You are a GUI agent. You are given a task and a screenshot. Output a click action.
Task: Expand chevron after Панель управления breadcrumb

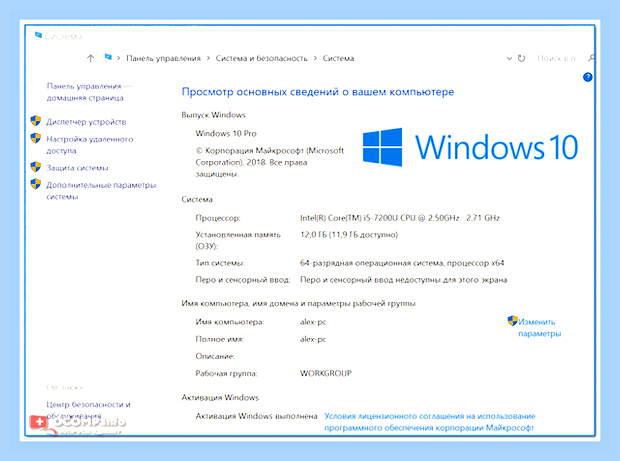click(x=208, y=59)
